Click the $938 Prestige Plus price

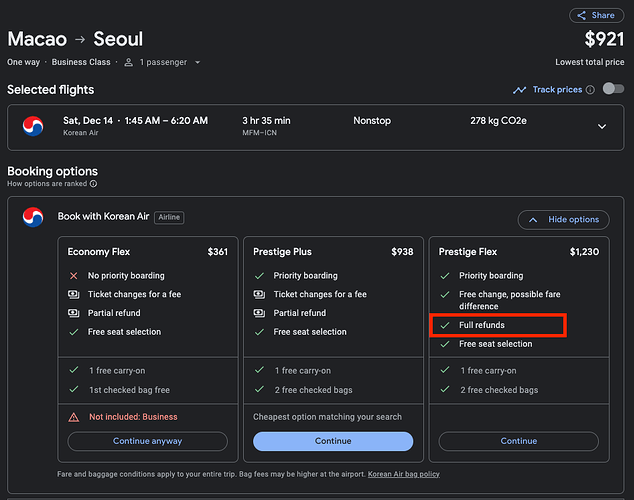pos(402,252)
